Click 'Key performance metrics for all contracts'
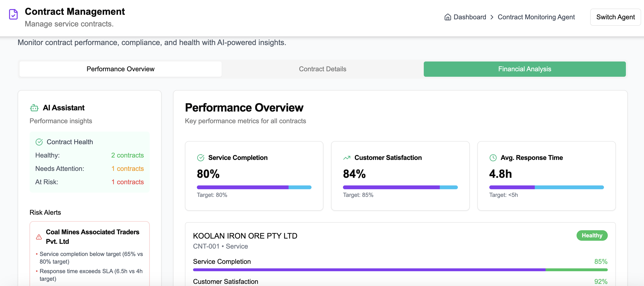 tap(245, 121)
